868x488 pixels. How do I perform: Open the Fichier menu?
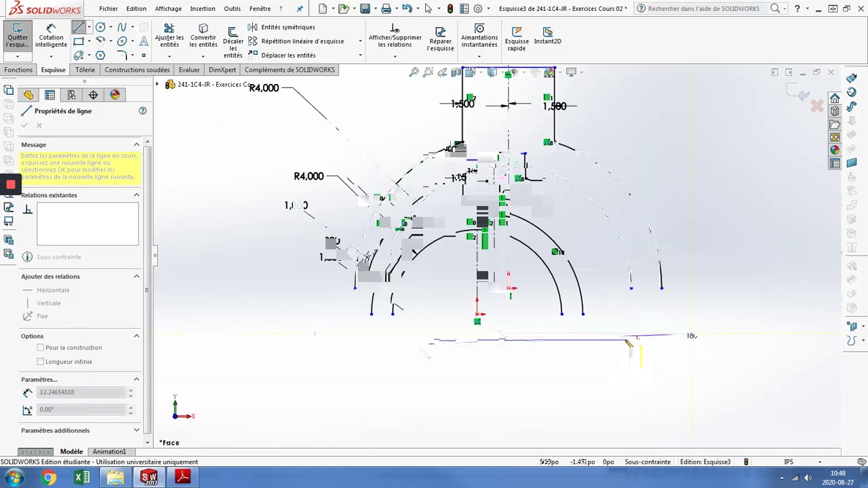pyautogui.click(x=108, y=9)
